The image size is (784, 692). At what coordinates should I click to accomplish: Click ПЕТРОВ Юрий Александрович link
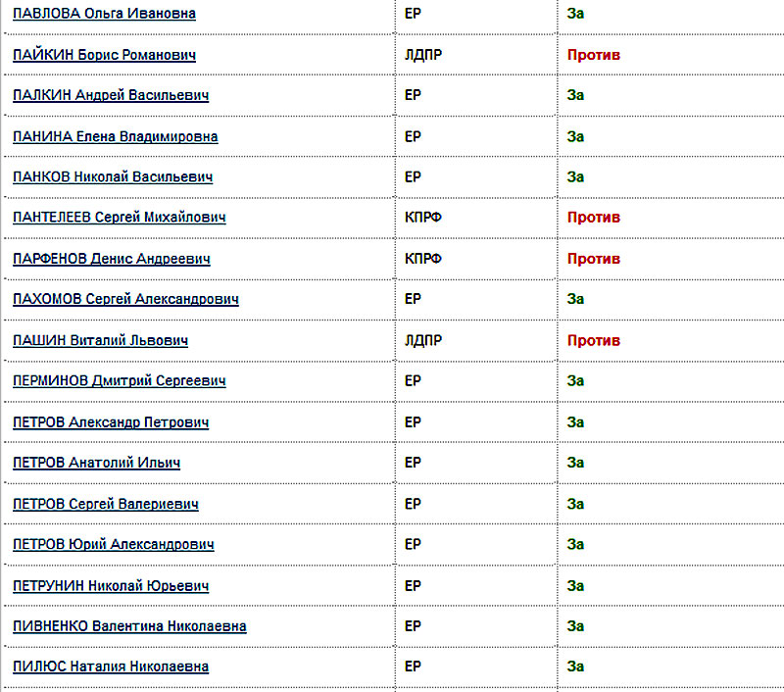coord(114,544)
